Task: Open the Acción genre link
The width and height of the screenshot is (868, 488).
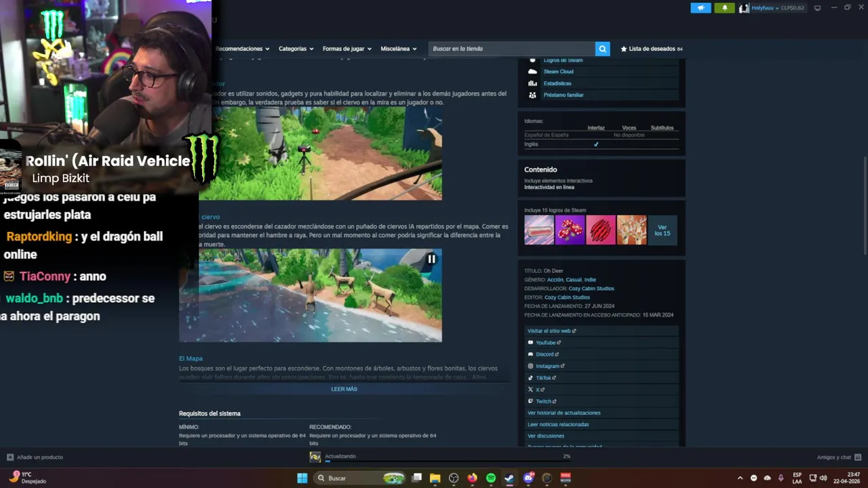Action: coord(555,279)
